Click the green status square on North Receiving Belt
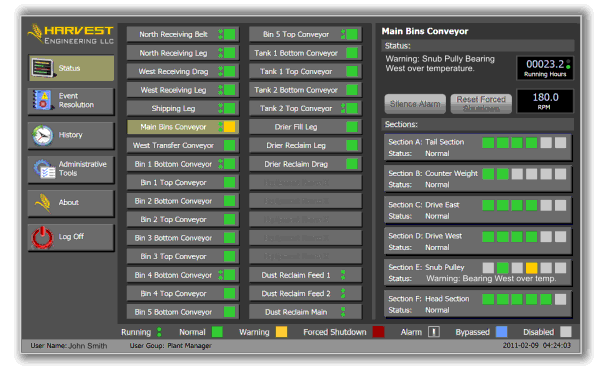The height and width of the screenshot is (370, 598). pyautogui.click(x=230, y=34)
